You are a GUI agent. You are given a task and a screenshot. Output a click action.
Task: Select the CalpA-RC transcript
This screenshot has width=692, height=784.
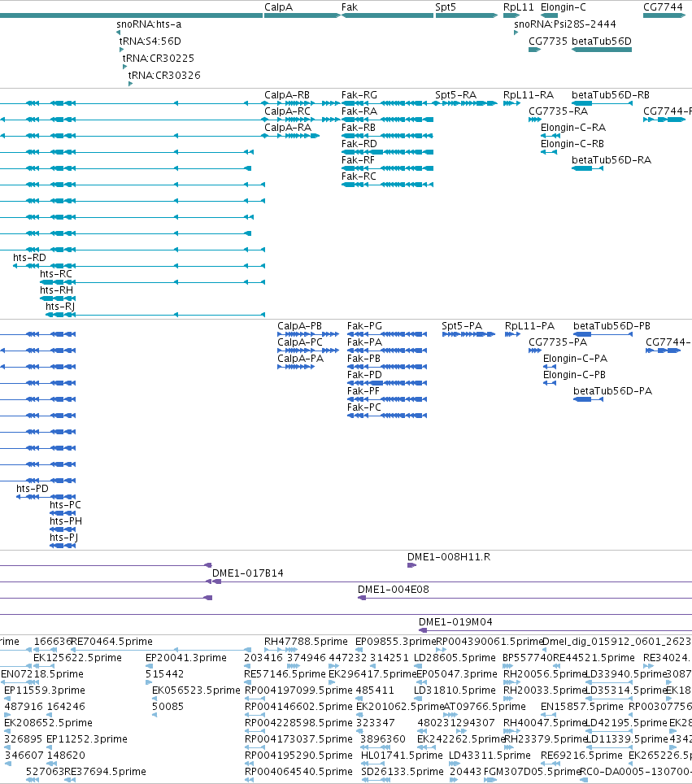(x=302, y=120)
